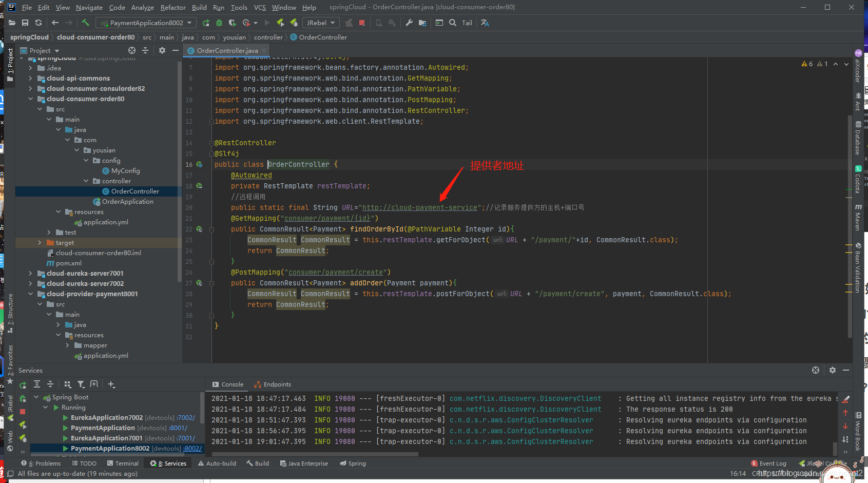Viewport: 868px width, 483px height.
Task: Open Settings via the wrench icon
Action: [x=409, y=23]
